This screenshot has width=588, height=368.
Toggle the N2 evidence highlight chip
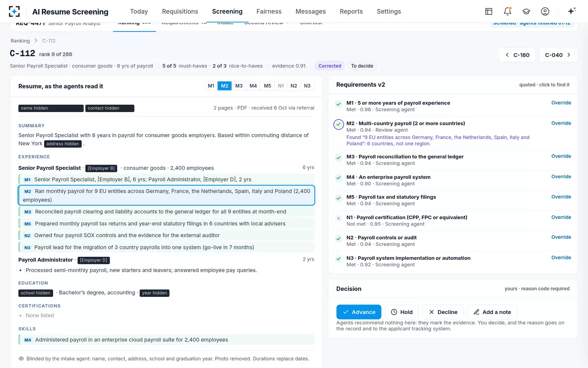click(294, 86)
